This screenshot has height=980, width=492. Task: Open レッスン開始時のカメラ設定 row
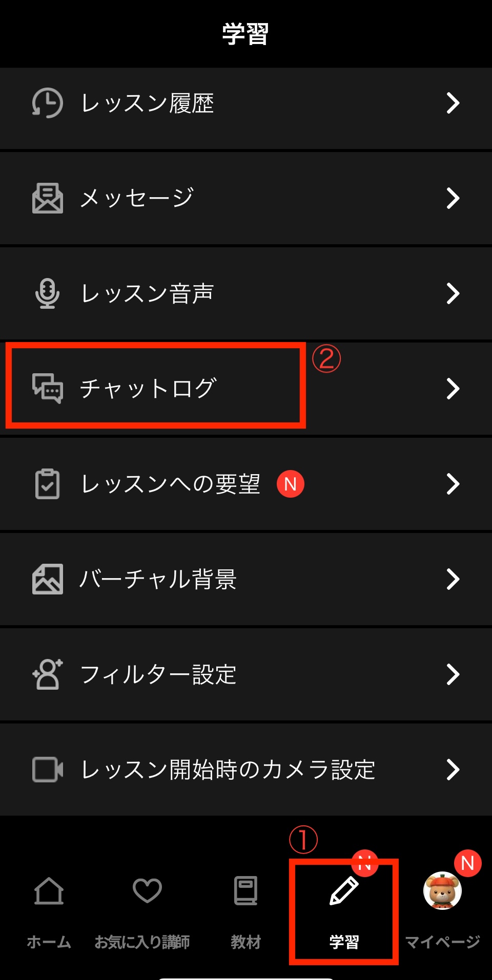click(246, 770)
